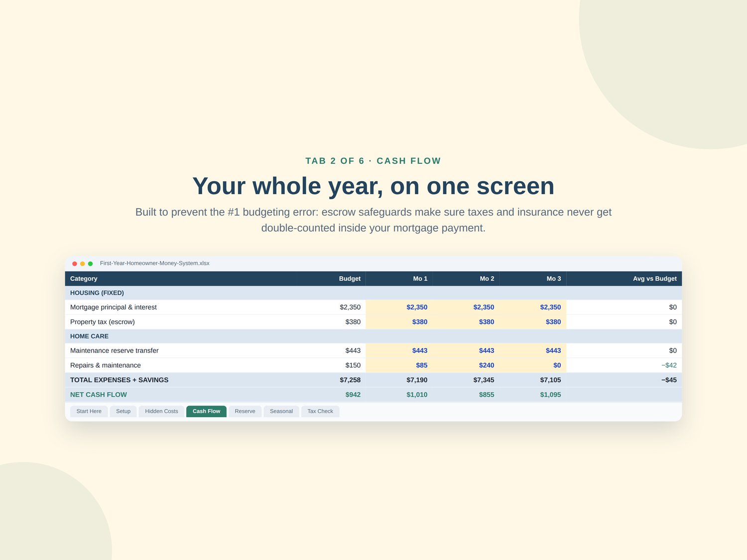Select the Mo 3 repairs $0 cell
This screenshot has height=560, width=747.
[533, 365]
